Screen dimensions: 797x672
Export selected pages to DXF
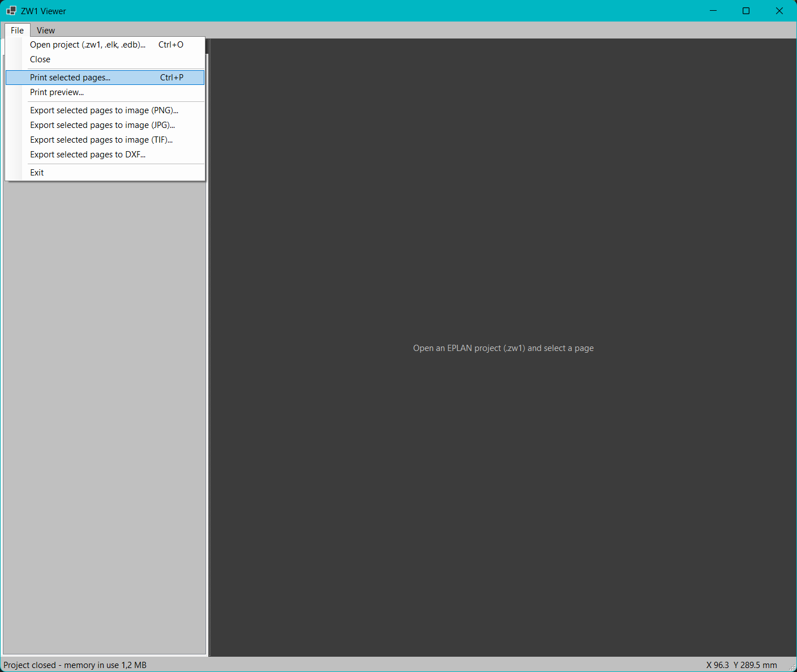click(x=105, y=155)
